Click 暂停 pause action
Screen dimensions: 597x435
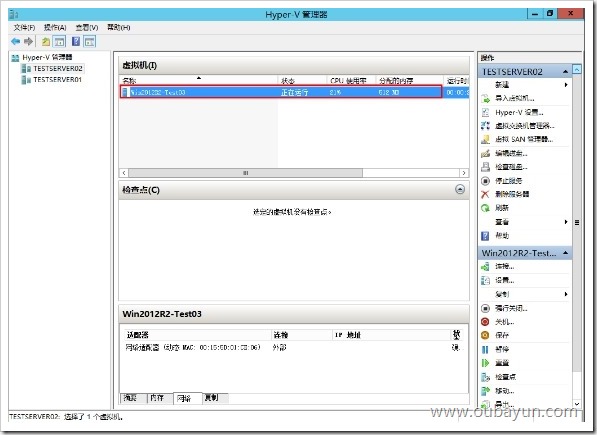(x=501, y=349)
